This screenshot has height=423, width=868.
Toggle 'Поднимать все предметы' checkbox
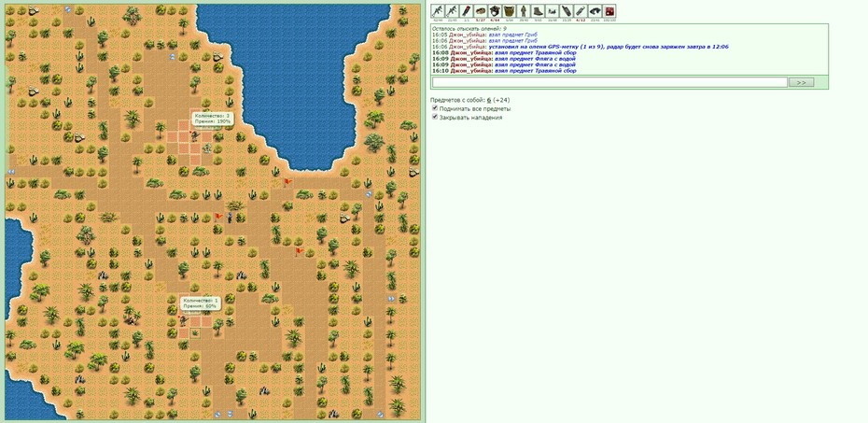[x=435, y=109]
